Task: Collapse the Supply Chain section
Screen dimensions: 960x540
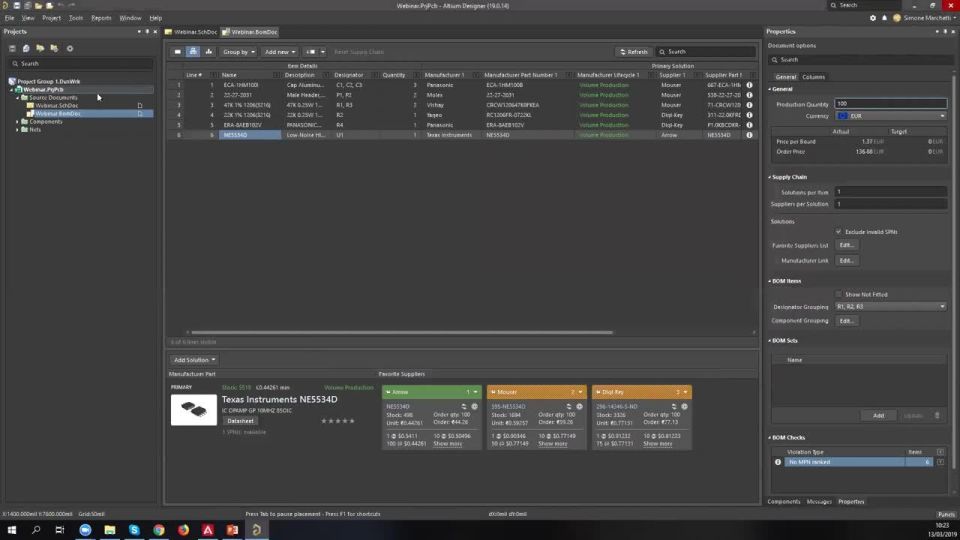Action: (770, 177)
